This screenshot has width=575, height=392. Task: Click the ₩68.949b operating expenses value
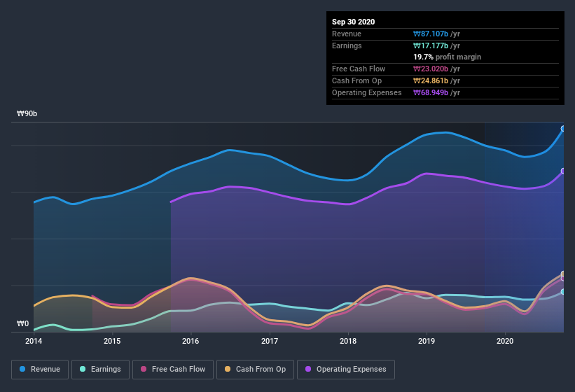click(x=431, y=92)
